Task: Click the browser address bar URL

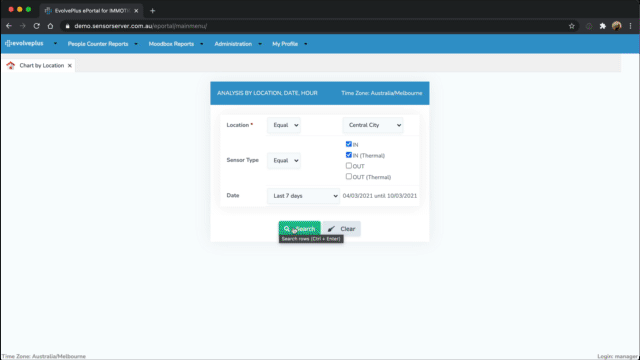Action: click(140, 26)
